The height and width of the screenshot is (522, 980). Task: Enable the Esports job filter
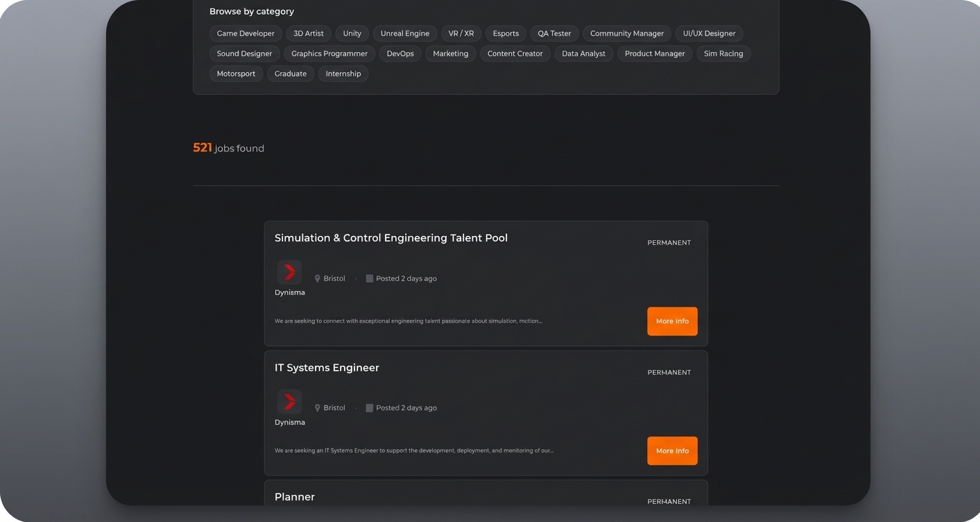(x=505, y=33)
